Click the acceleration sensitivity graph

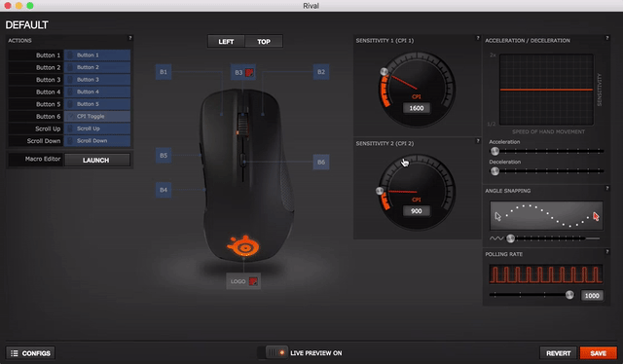[x=546, y=90]
